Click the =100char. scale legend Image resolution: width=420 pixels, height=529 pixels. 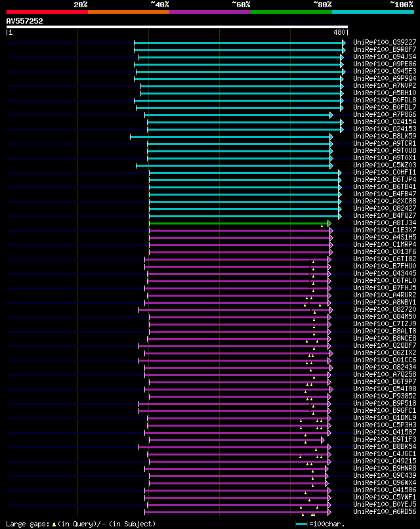[320, 524]
